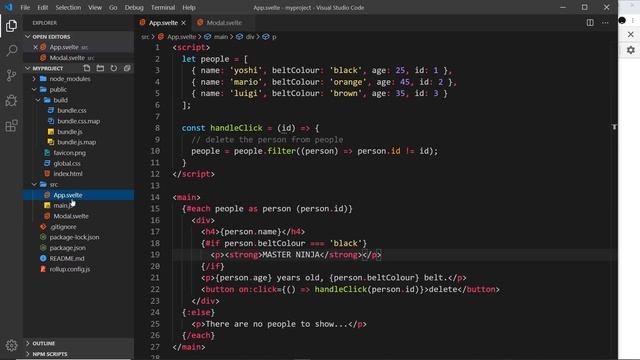This screenshot has height=360, width=640.
Task: Expand the Outline section
Action: (28, 343)
